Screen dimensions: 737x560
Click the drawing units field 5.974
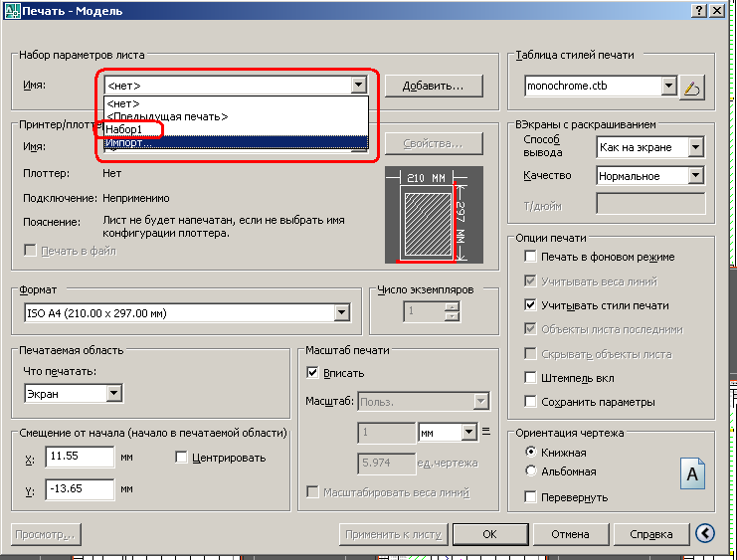[x=387, y=464]
